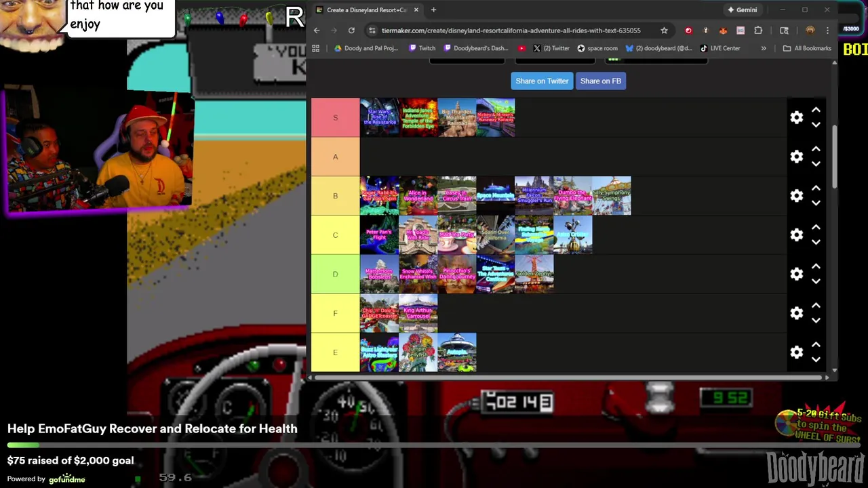Open the LIVE Center TikTok bookmark
Screen dimensions: 868x488
[720, 48]
